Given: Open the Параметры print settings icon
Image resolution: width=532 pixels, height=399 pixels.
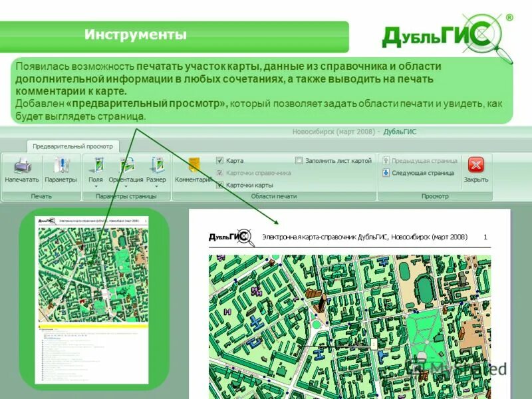Looking at the screenshot, I should (61, 166).
